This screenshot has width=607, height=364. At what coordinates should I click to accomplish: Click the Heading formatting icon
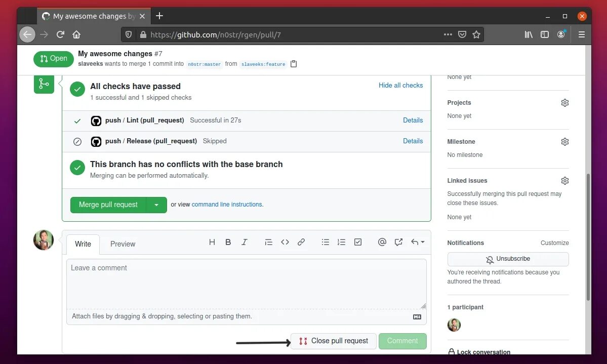[x=212, y=242]
